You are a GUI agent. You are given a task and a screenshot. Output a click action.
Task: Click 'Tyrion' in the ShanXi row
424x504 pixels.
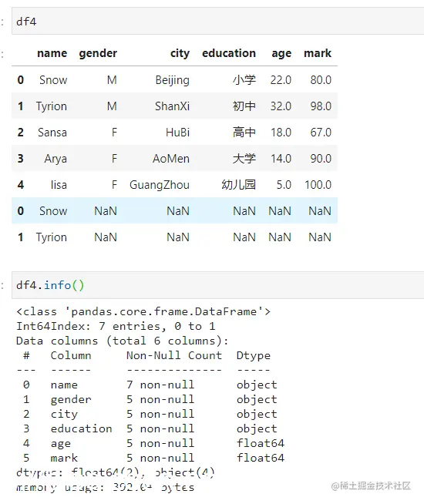(x=52, y=106)
